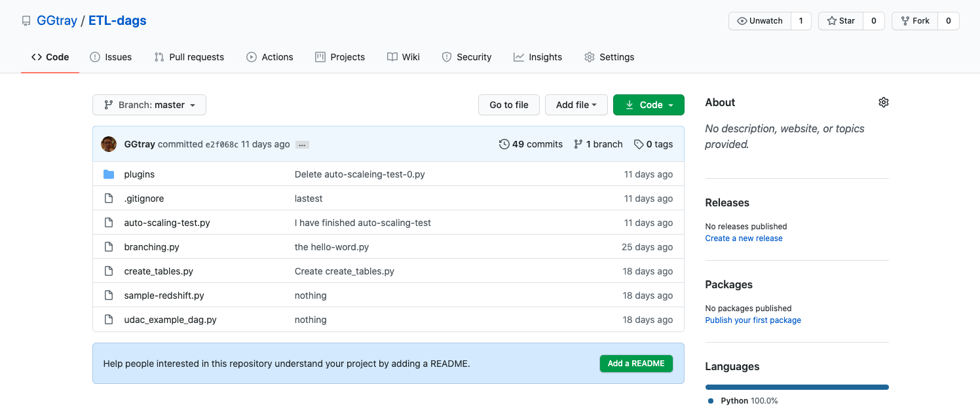Click the Packages heading
The width and height of the screenshot is (980, 416).
point(728,285)
